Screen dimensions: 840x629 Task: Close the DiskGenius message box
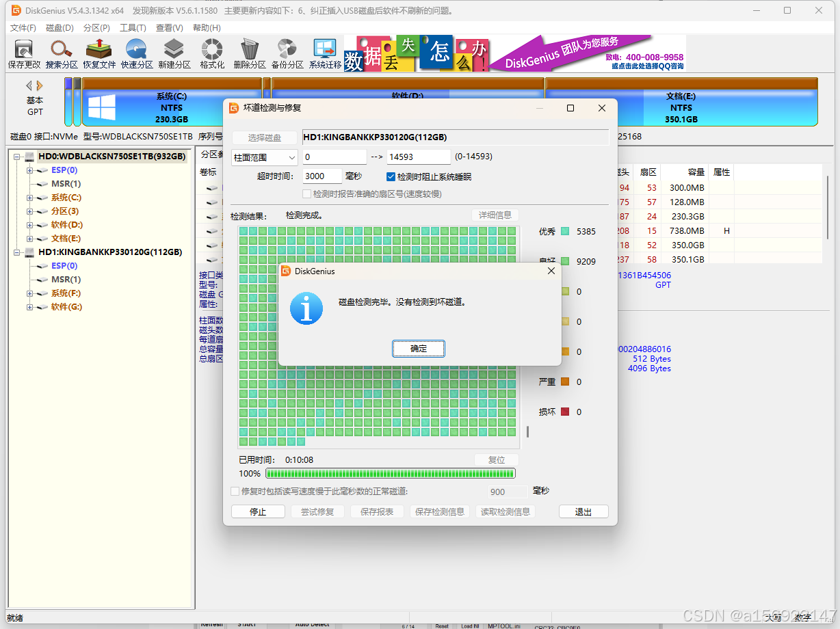[551, 271]
